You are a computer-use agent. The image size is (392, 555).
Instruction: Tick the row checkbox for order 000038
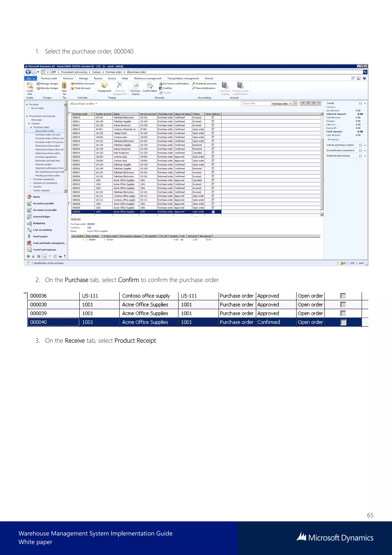pos(70,204)
